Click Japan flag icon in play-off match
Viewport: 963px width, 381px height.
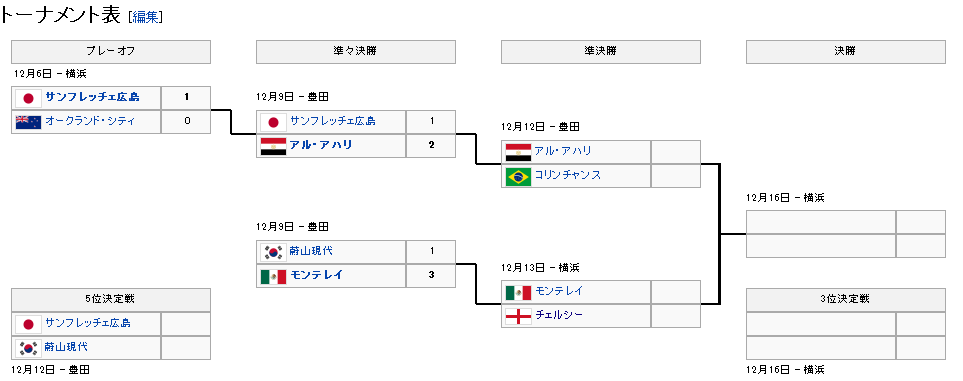tap(28, 98)
